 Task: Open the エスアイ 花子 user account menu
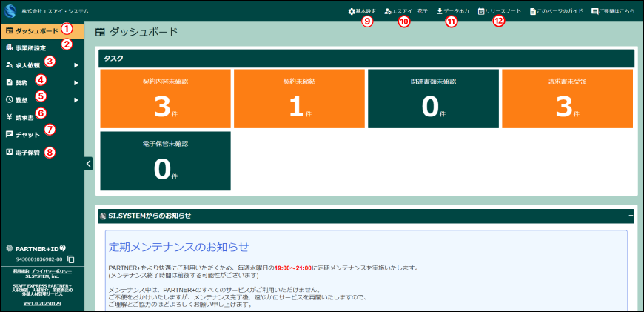pyautogui.click(x=406, y=12)
